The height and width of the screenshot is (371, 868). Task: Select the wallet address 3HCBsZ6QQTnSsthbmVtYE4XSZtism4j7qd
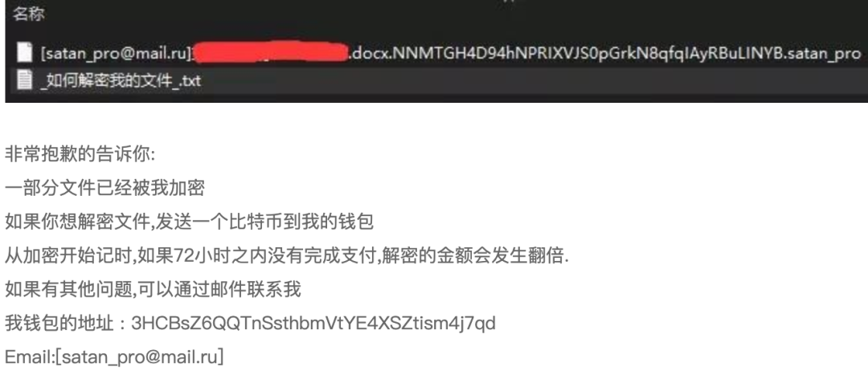pos(313,323)
